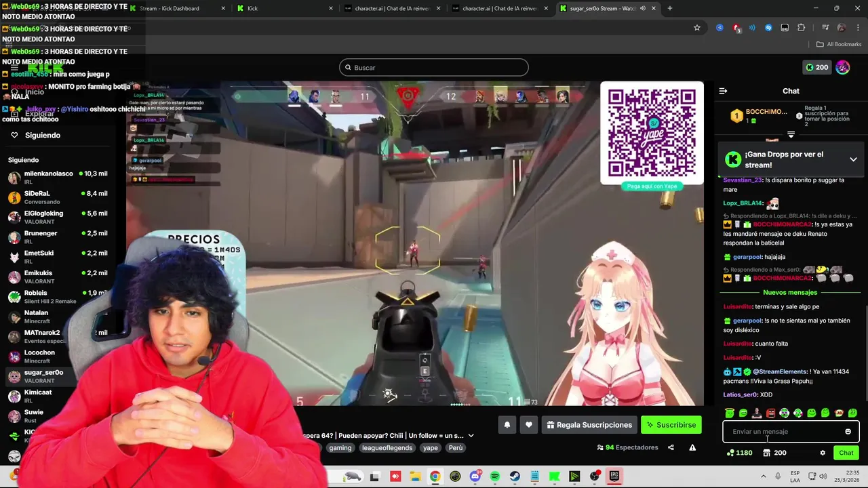Open Chrome media control icon
The width and height of the screenshot is (868, 488).
click(x=825, y=27)
